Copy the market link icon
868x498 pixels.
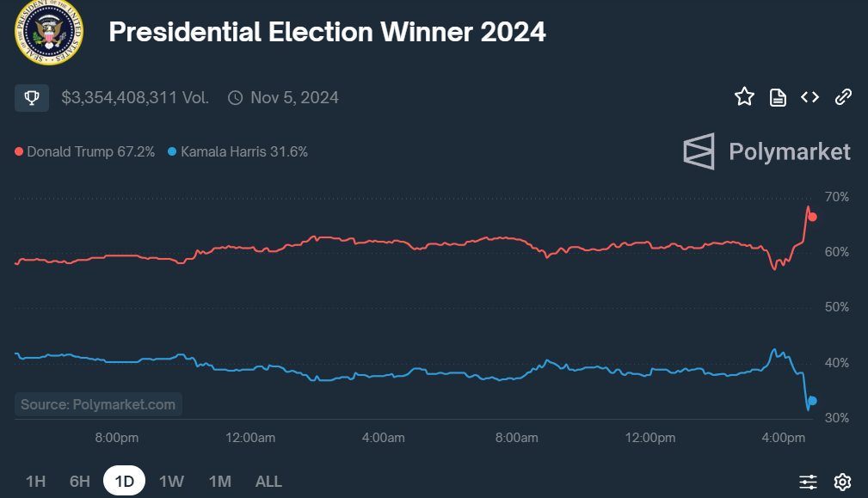click(843, 97)
